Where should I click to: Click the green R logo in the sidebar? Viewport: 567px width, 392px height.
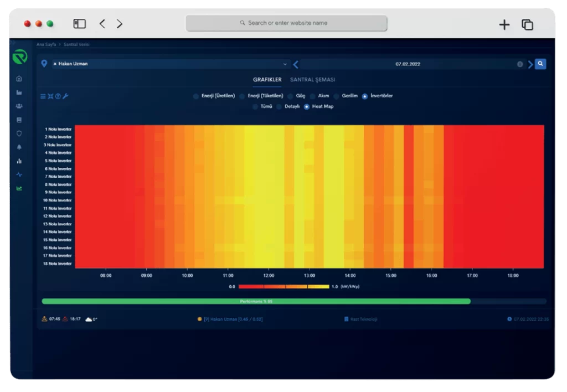pyautogui.click(x=20, y=57)
